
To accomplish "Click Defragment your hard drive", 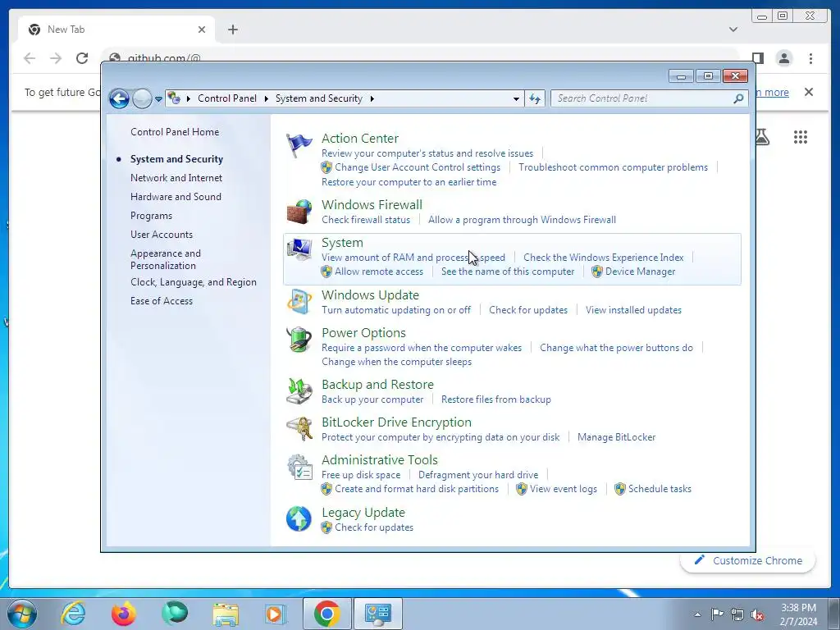I will pyautogui.click(x=478, y=475).
